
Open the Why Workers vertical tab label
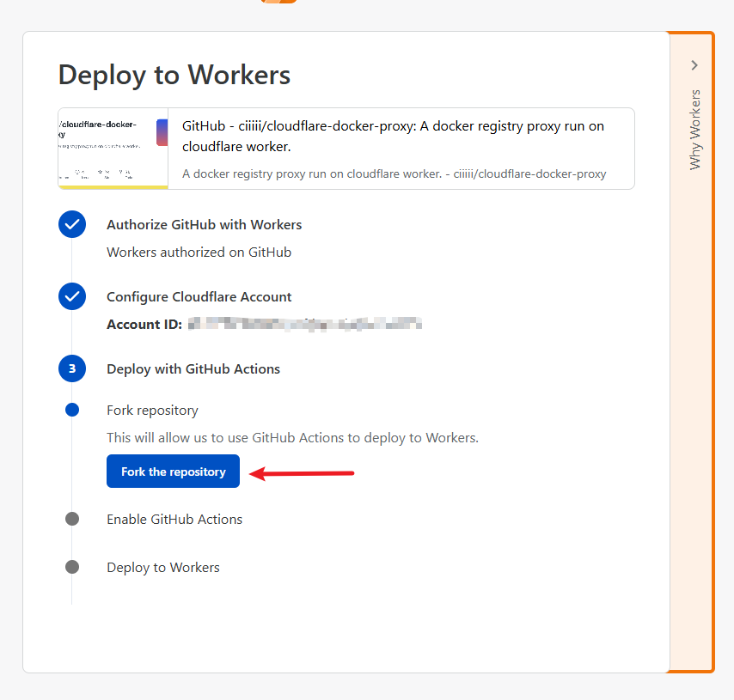[x=695, y=129]
